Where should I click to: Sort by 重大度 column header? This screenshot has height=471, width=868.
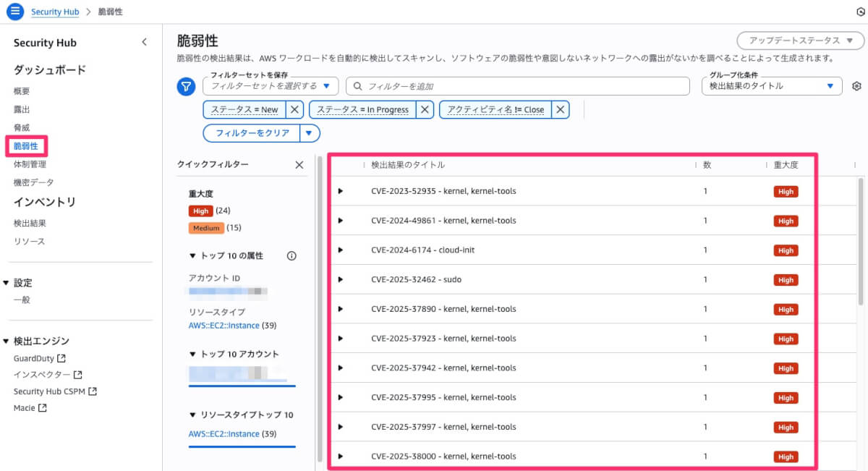click(x=786, y=165)
